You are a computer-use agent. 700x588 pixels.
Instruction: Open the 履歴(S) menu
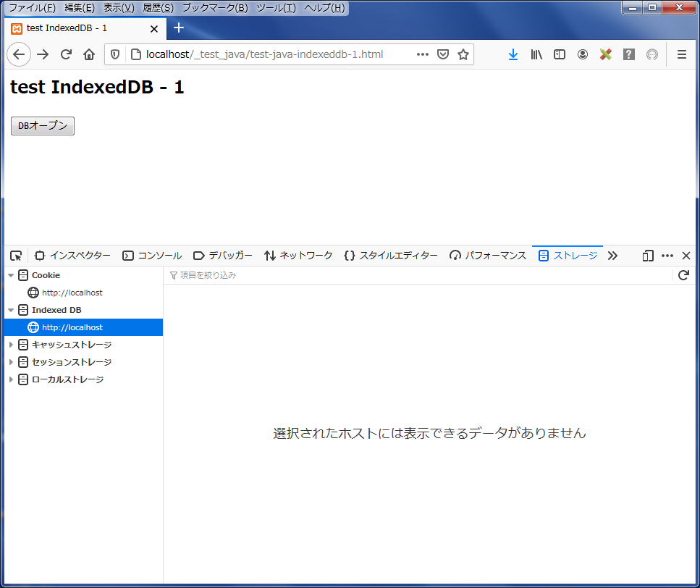tap(158, 8)
